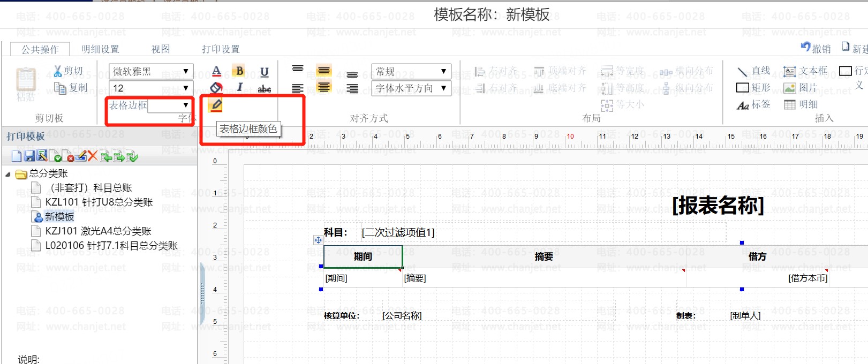Open the 字体水平方向 dropdown
868x364 pixels.
[x=411, y=88]
